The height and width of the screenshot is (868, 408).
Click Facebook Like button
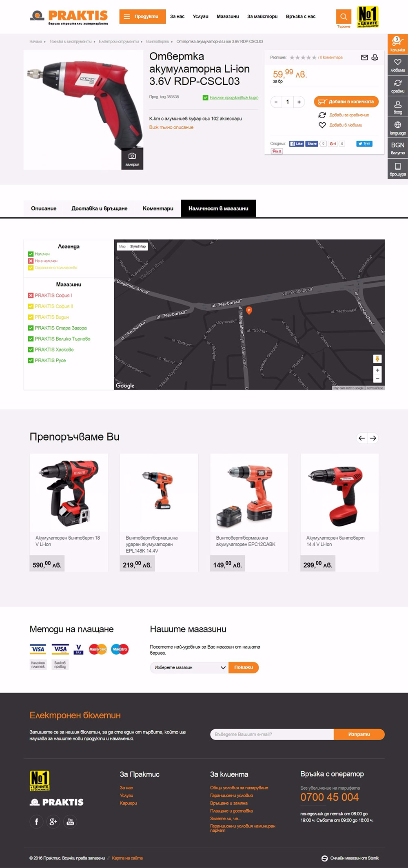coord(297,144)
